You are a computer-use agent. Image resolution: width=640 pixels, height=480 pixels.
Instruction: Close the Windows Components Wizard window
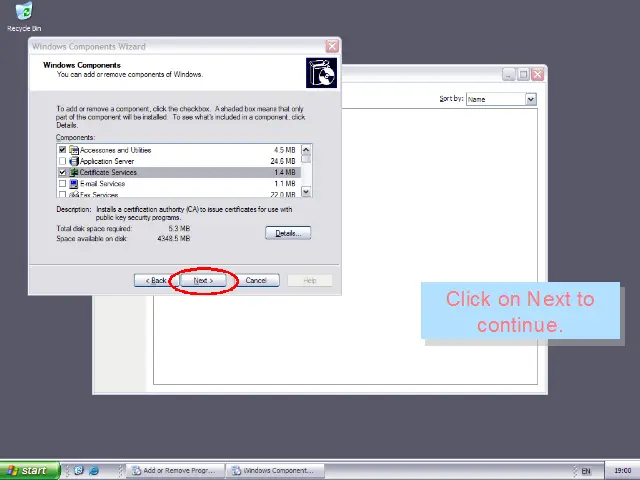tap(332, 46)
